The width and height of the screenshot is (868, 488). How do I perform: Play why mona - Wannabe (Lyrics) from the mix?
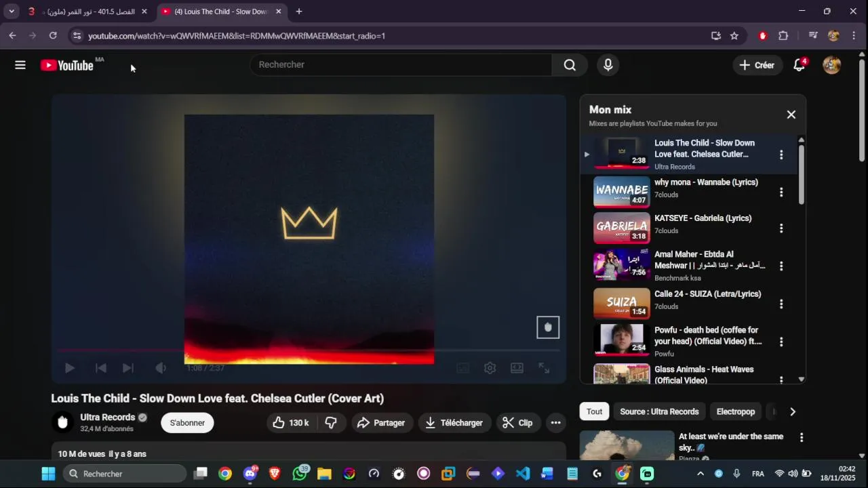click(706, 182)
